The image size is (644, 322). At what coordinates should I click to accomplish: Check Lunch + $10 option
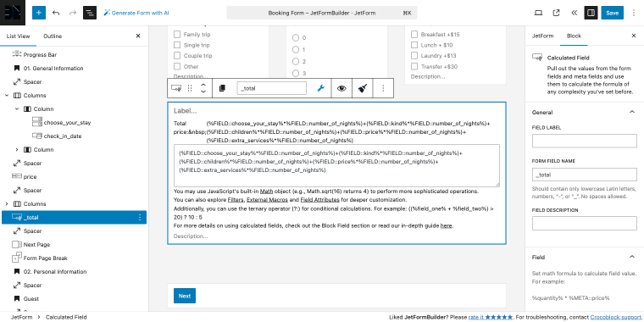click(414, 45)
